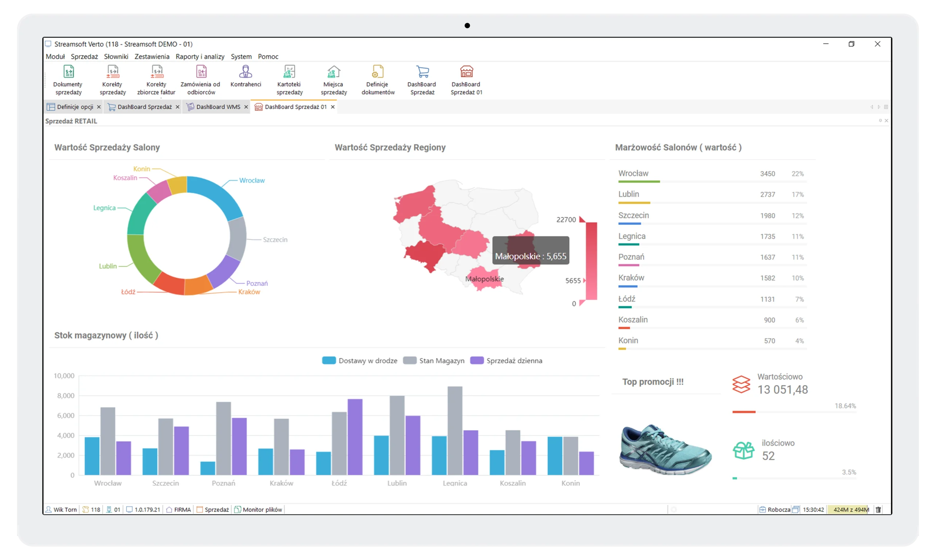Toggle Dostawy w drodze legend series
This screenshot has height=560, width=934.
pyautogui.click(x=360, y=361)
